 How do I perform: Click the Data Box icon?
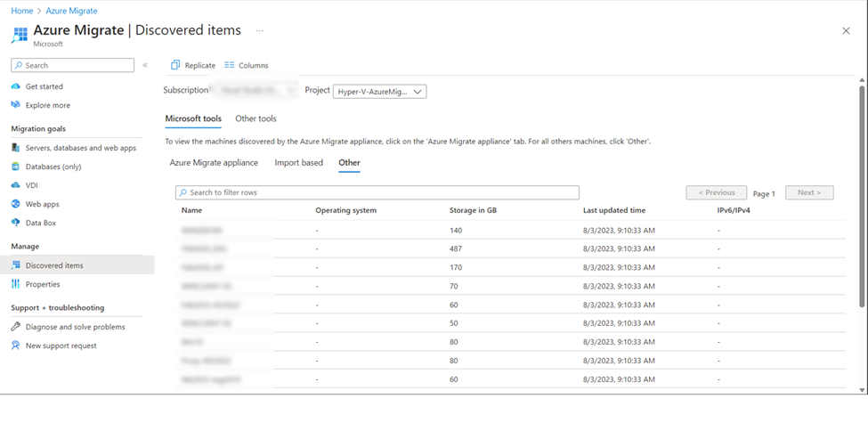[x=15, y=224]
